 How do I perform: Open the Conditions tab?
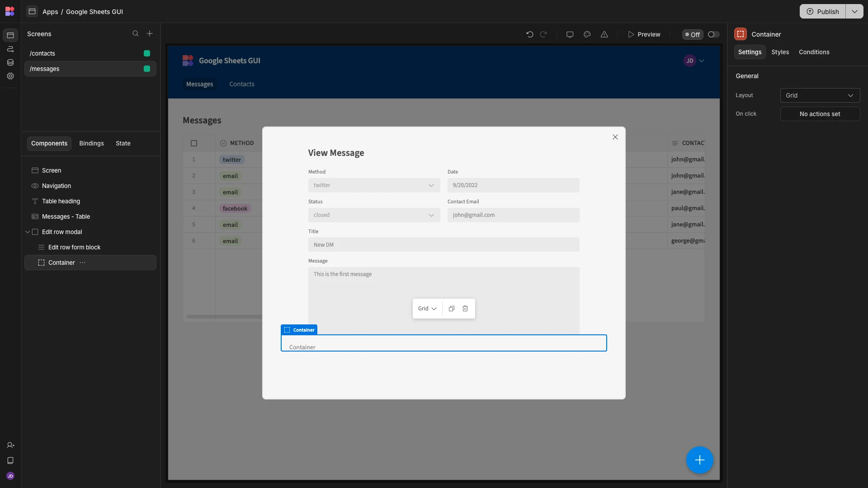point(814,52)
